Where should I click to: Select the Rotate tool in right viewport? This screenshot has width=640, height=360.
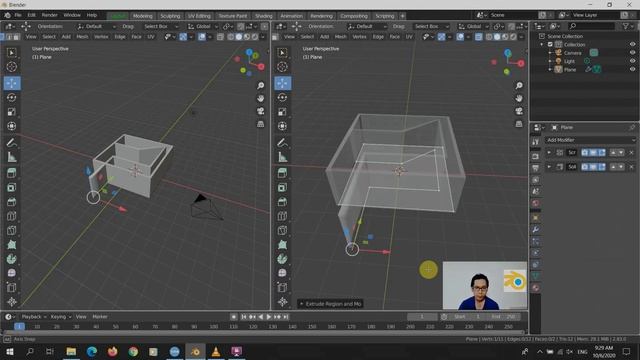click(x=282, y=98)
